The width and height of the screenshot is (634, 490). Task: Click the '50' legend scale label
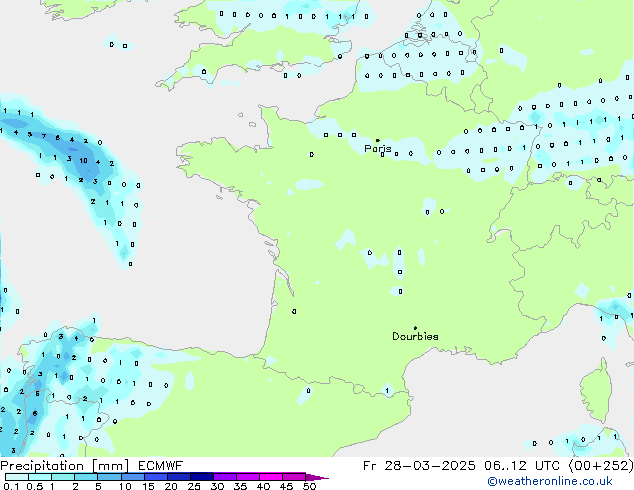(309, 486)
